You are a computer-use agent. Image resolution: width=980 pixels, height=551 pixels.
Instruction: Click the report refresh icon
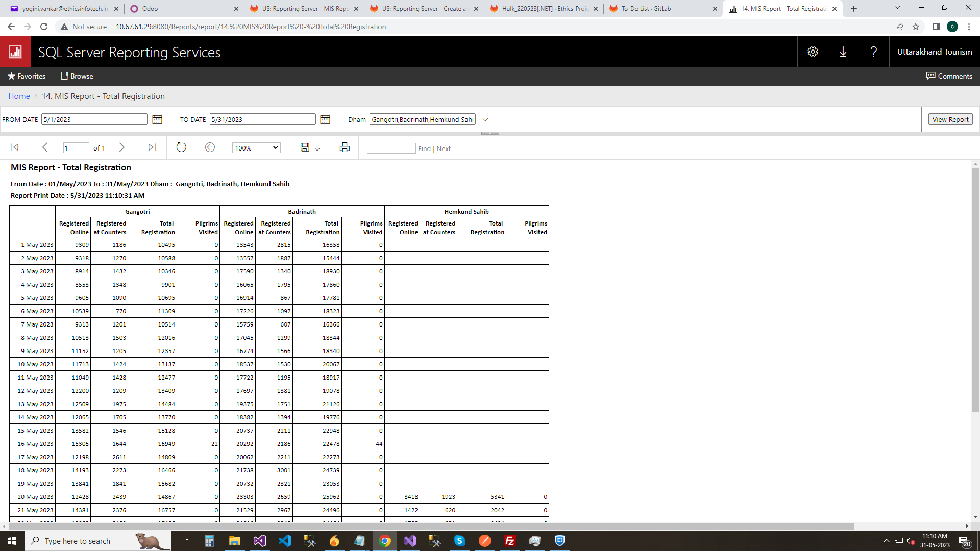[181, 147]
